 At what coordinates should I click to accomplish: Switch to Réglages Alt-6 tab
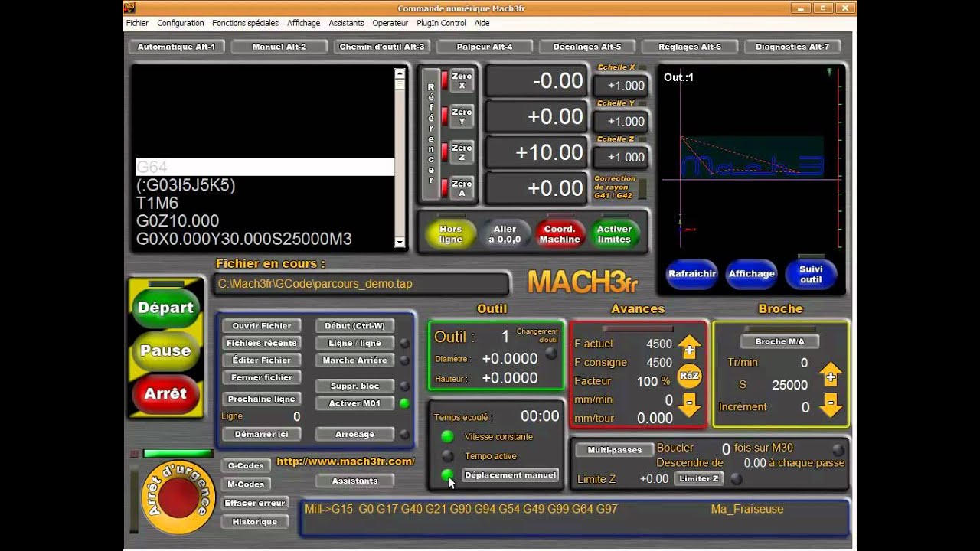coord(689,47)
